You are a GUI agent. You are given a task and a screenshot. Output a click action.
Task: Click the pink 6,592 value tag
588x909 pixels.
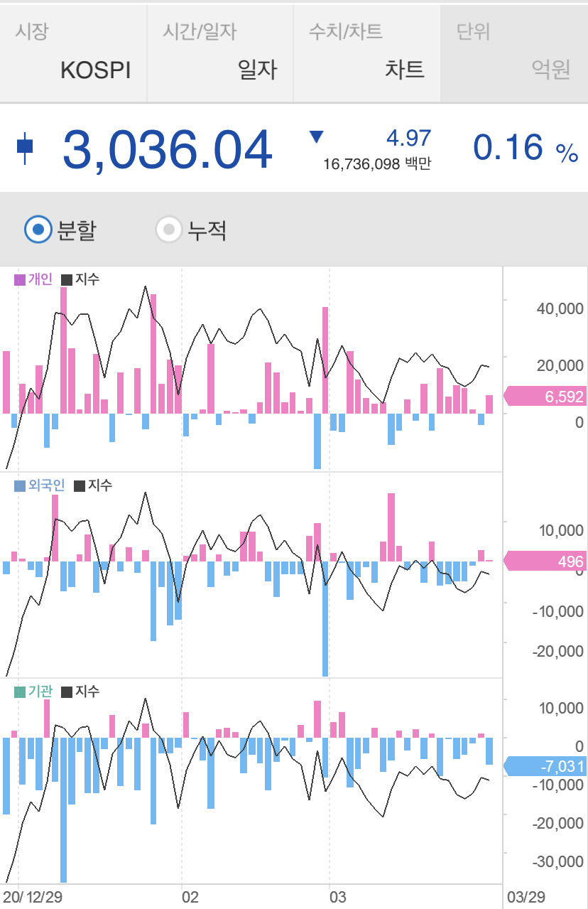coord(545,397)
